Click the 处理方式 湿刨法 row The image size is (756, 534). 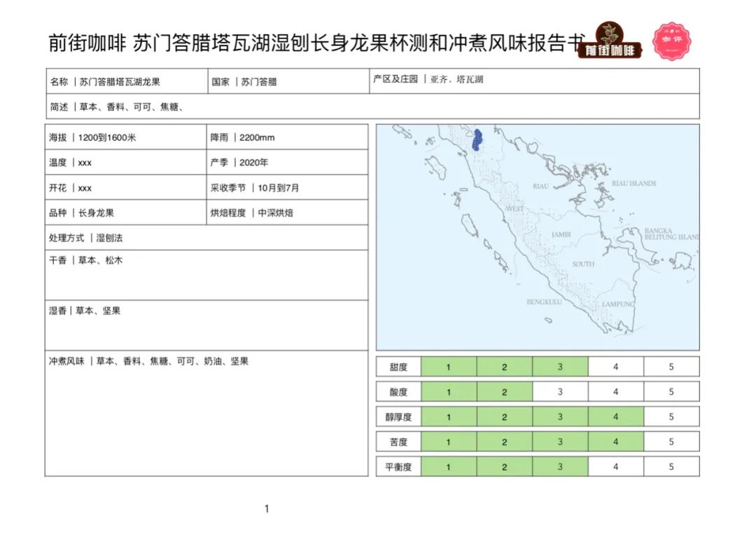click(206, 238)
